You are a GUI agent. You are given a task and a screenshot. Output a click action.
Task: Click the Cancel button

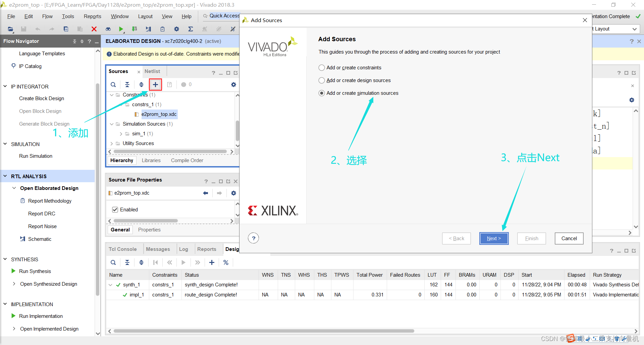tap(569, 238)
